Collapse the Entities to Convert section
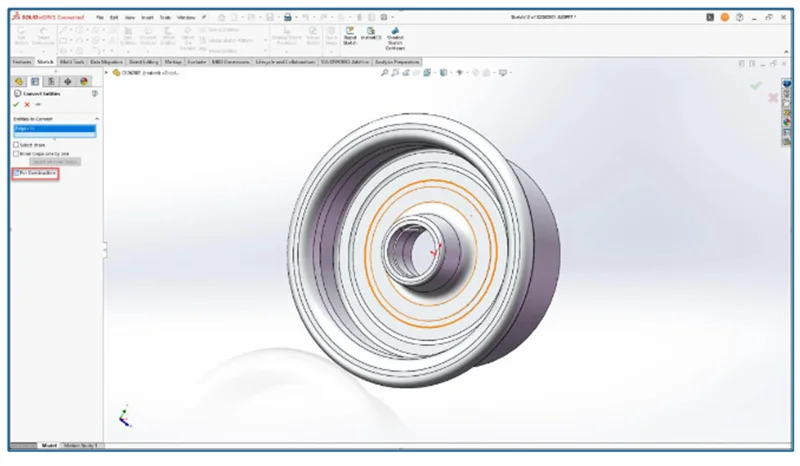The height and width of the screenshot is (466, 800). click(94, 119)
